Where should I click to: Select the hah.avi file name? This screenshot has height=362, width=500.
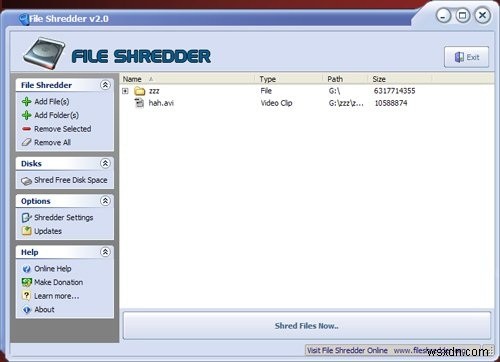pyautogui.click(x=161, y=103)
